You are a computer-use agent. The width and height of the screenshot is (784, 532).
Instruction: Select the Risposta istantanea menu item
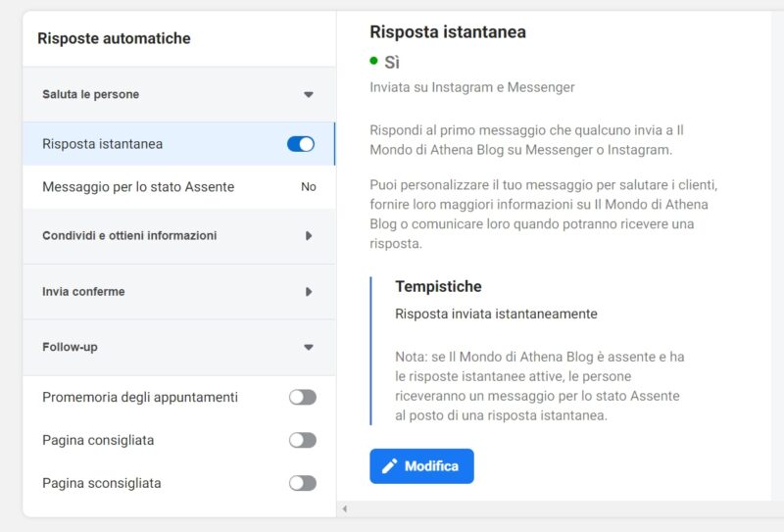[x=103, y=144]
